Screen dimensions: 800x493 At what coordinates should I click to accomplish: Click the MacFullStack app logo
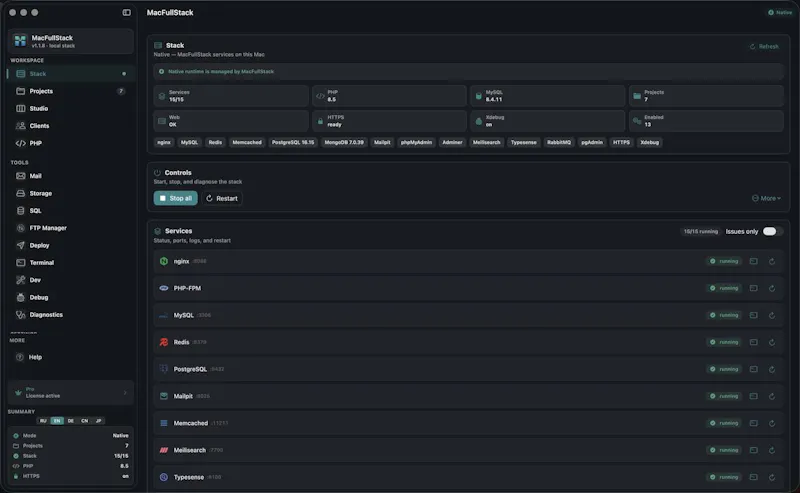(x=20, y=41)
